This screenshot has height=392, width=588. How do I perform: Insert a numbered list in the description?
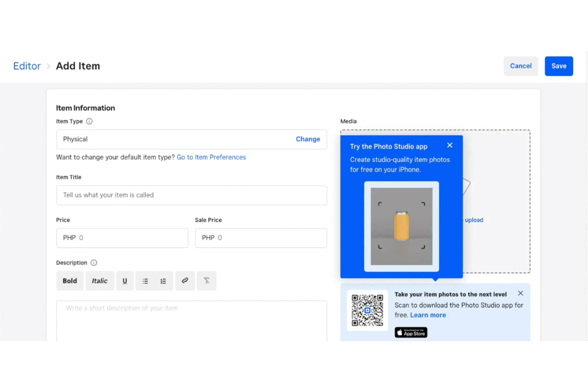163,280
